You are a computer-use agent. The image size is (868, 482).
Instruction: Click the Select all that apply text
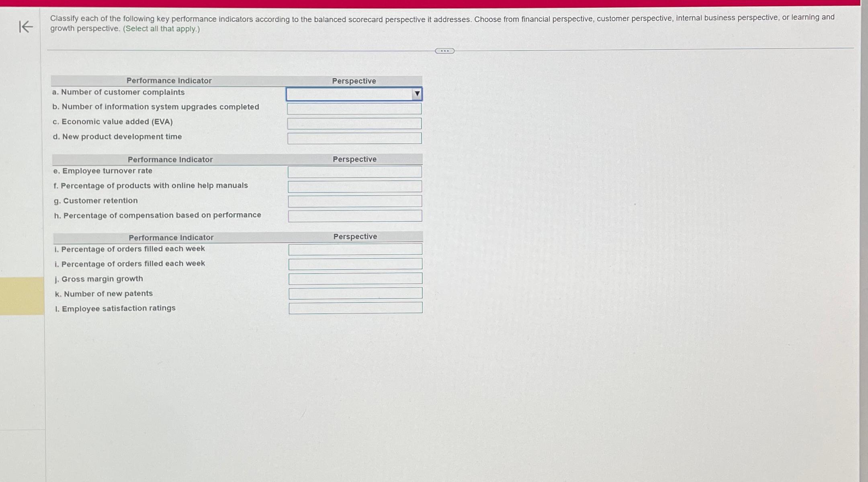point(161,29)
